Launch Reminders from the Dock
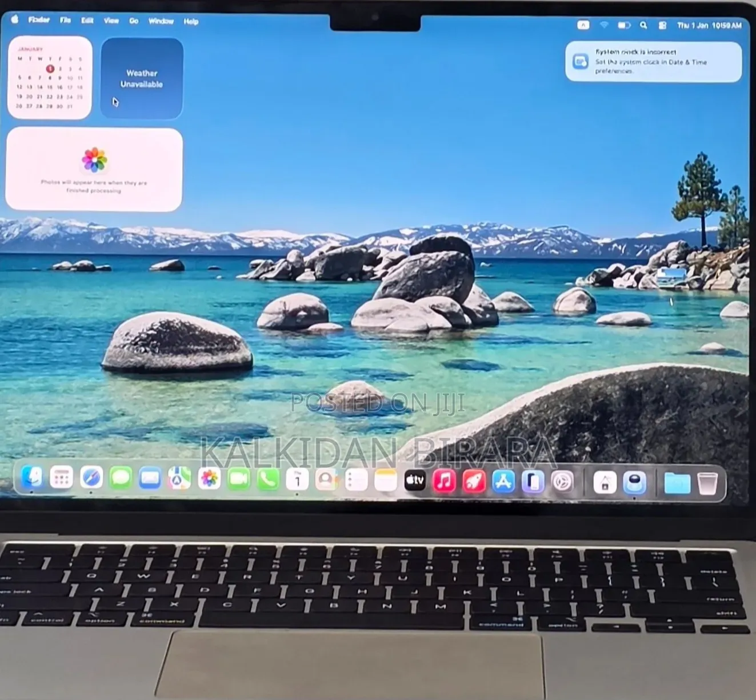 356,481
